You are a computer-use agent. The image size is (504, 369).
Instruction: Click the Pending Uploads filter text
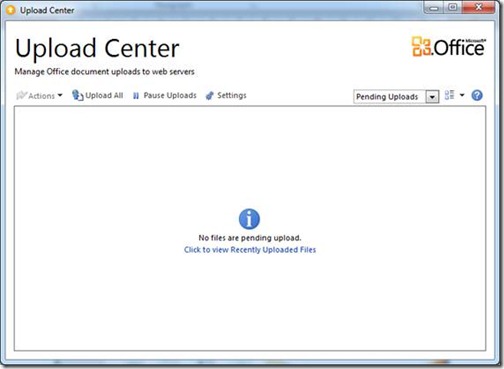tap(387, 97)
